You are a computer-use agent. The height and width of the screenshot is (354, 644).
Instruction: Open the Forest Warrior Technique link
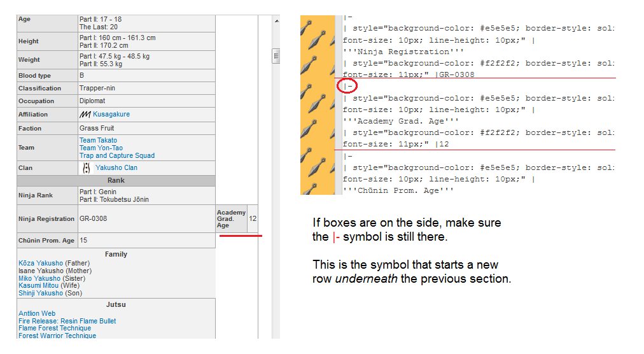[x=57, y=336]
